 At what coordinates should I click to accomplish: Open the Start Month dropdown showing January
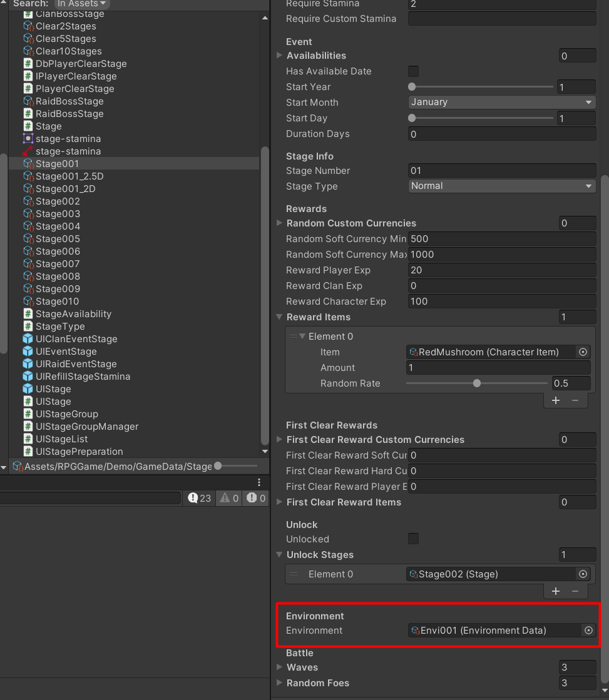pyautogui.click(x=501, y=102)
